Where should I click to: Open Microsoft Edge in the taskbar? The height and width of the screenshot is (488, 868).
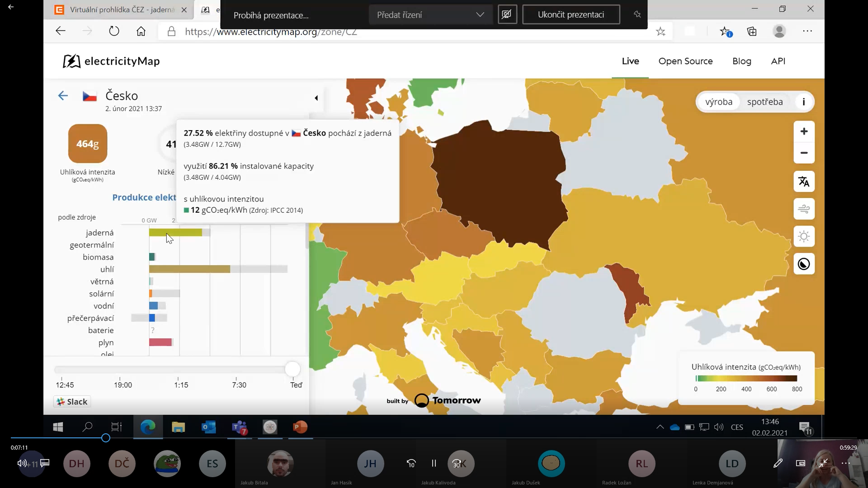click(148, 427)
